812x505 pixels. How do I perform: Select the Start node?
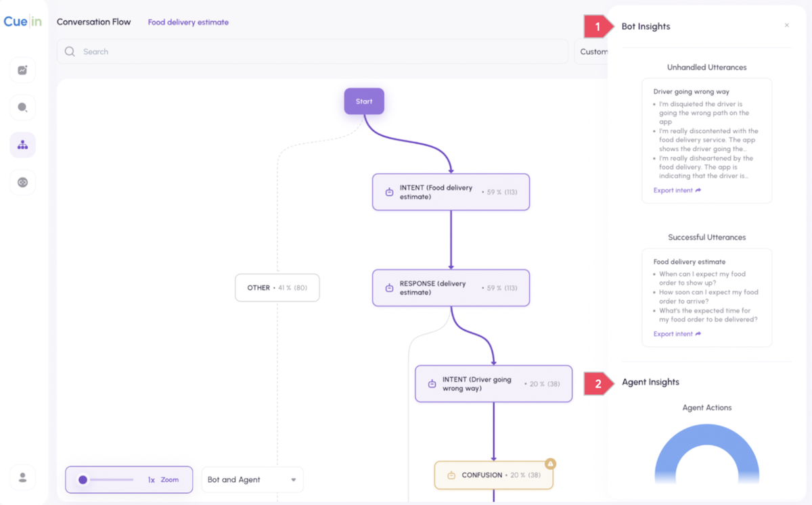click(x=364, y=101)
